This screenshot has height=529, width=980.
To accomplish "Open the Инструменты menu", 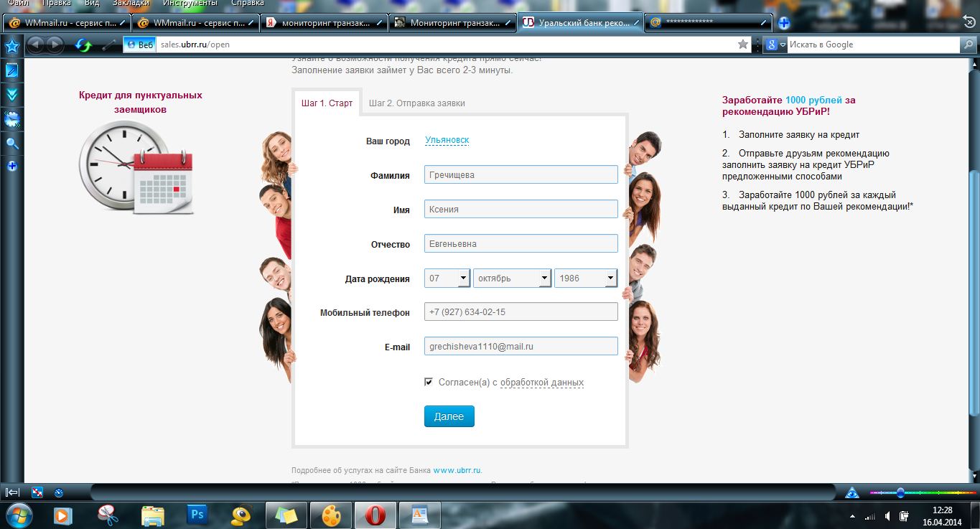I will tap(190, 3).
